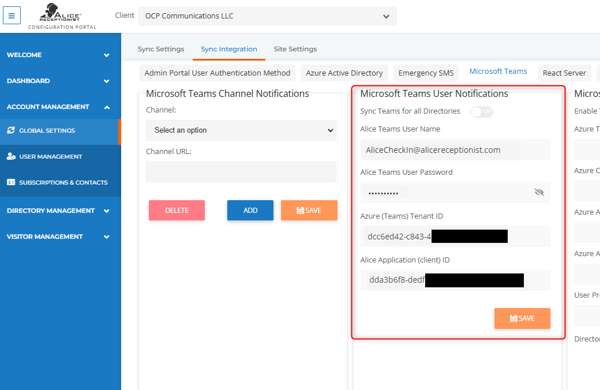Screen dimensions: 600x390
Task: Click the Alice Application (client) ID field
Action: (455, 280)
